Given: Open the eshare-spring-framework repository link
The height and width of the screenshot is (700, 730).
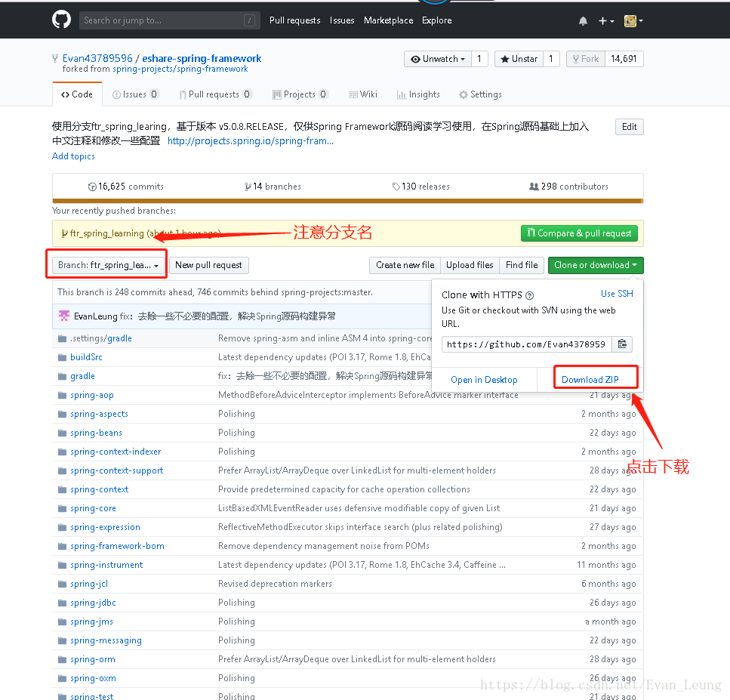Looking at the screenshot, I should coord(202,58).
